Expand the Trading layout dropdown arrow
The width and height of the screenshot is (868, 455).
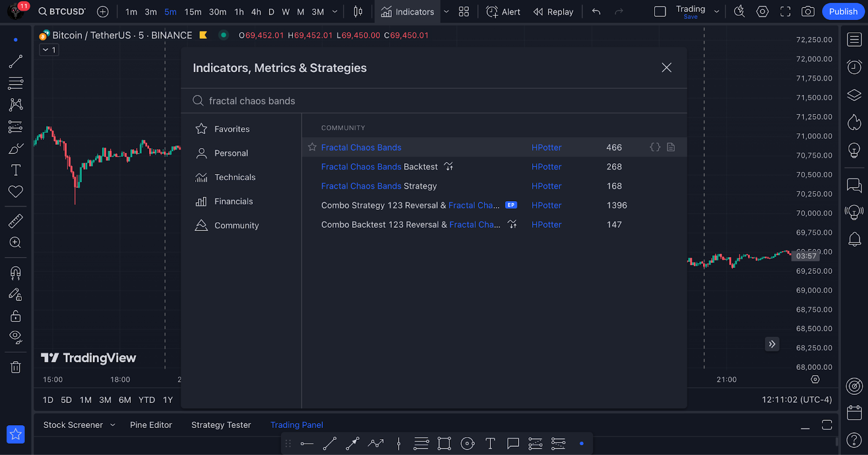[717, 11]
